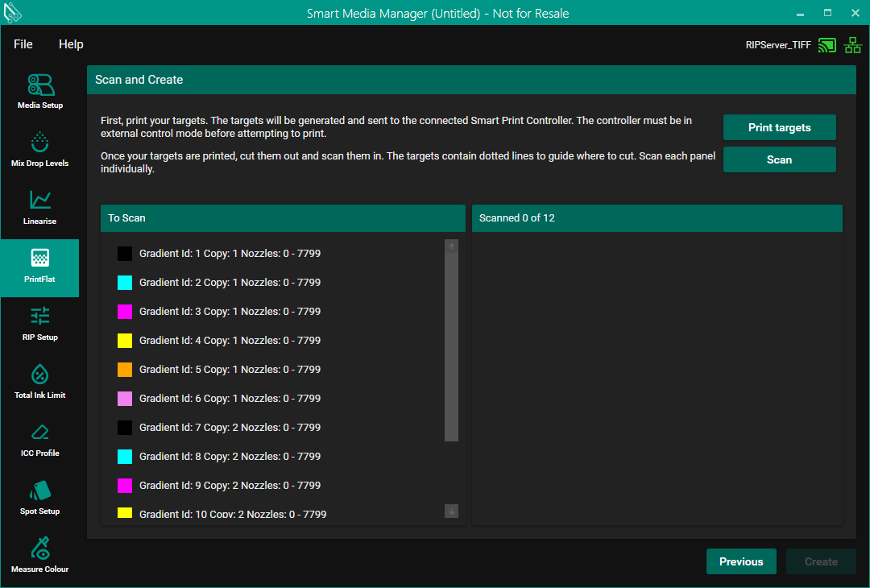Click the Print targets button

(x=779, y=127)
